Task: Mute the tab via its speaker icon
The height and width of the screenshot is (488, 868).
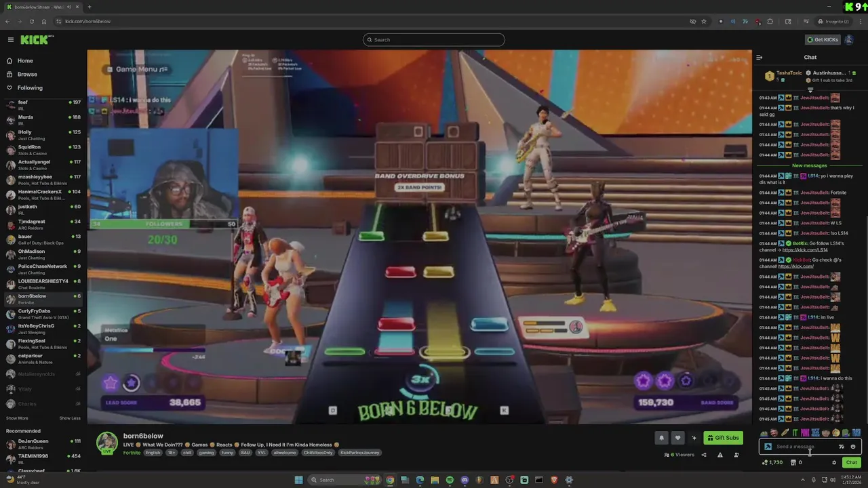Action: [x=68, y=7]
